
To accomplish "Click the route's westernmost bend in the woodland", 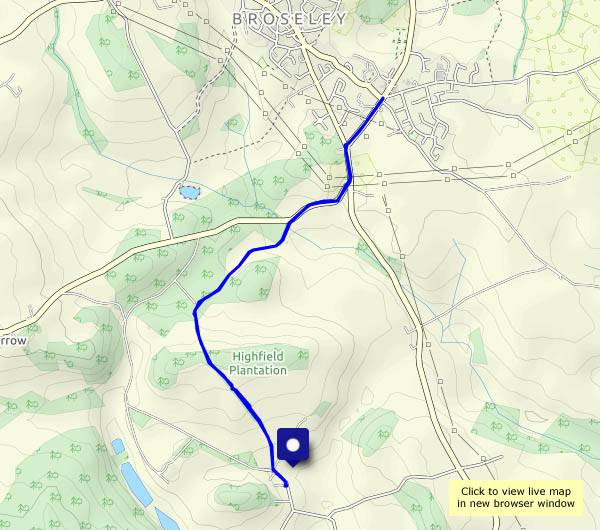I will click(195, 313).
